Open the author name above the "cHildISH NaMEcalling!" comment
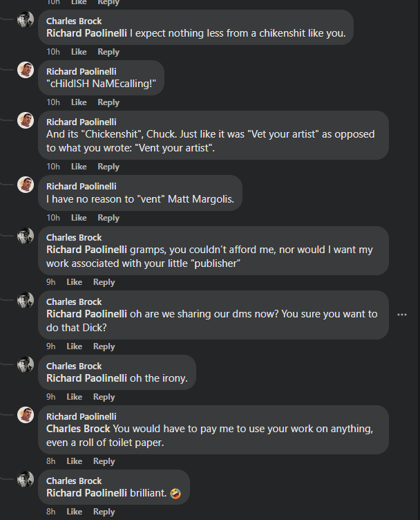The height and width of the screenshot is (520, 420). pyautogui.click(x=81, y=71)
